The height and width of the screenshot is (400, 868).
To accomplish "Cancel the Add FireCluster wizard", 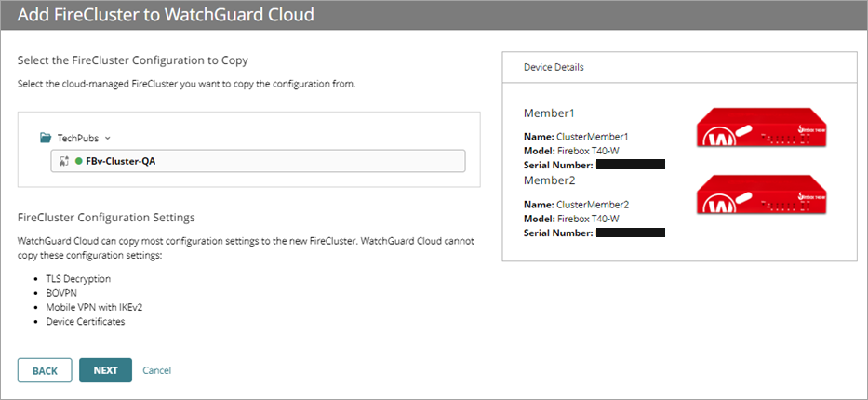I will coord(156,370).
